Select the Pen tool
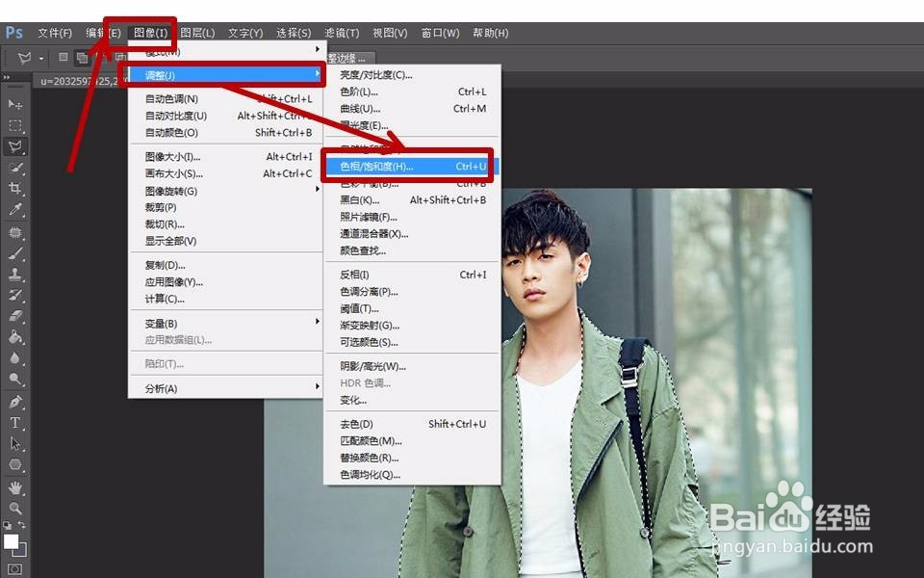The width and height of the screenshot is (924, 578). [14, 403]
